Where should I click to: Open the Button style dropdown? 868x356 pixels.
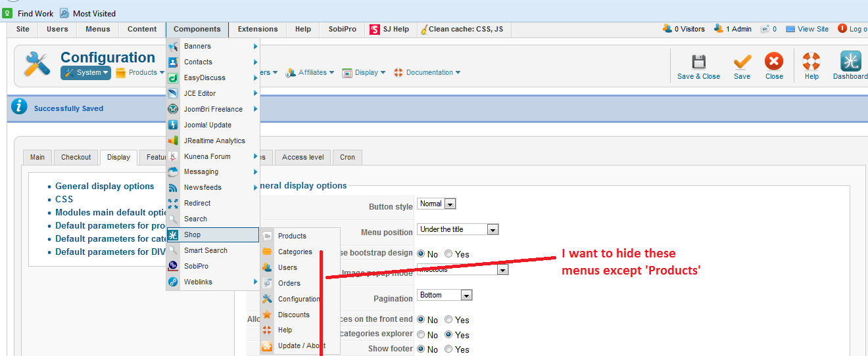point(437,204)
